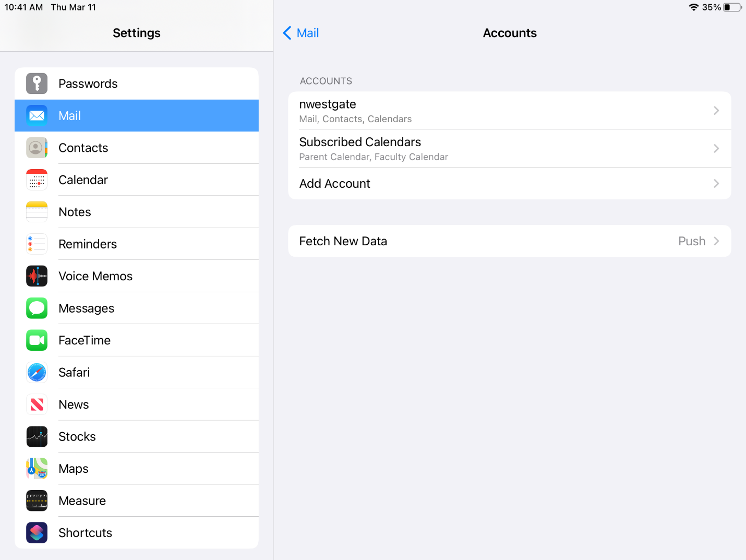Open the Fetch New Data chevron
Image resolution: width=746 pixels, height=560 pixels.
point(716,241)
